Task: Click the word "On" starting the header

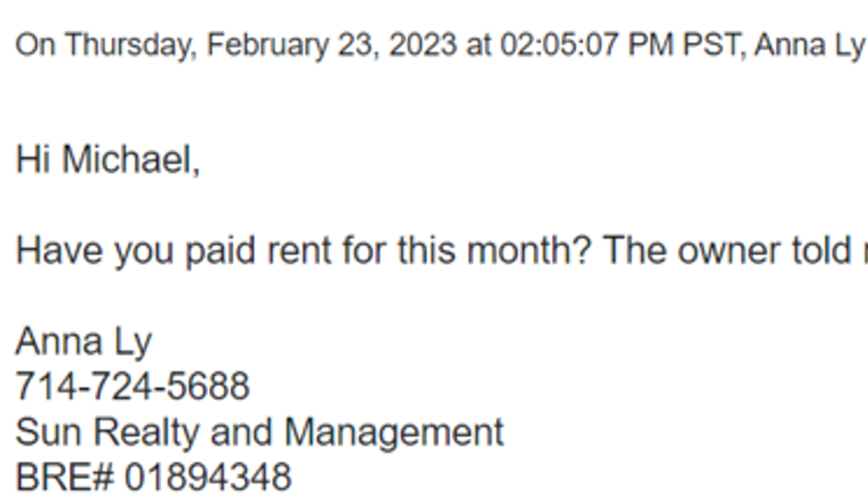Action: coord(34,46)
